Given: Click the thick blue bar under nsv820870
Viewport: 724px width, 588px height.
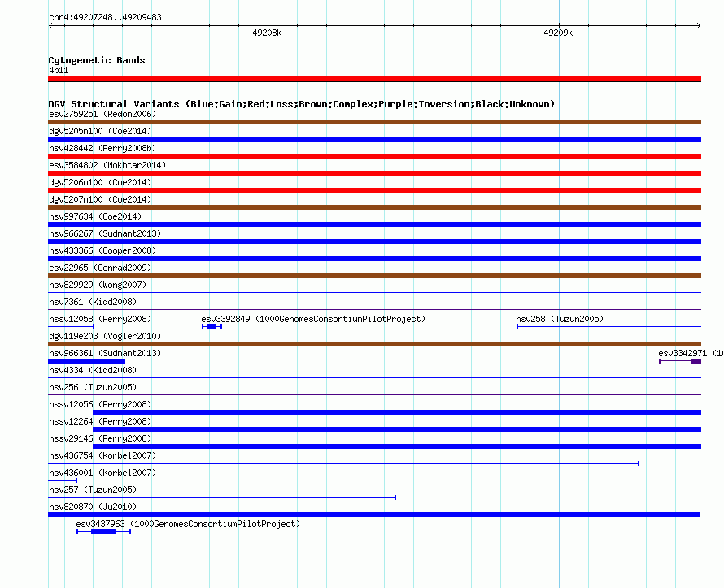Looking at the screenshot, I should coord(374,515).
